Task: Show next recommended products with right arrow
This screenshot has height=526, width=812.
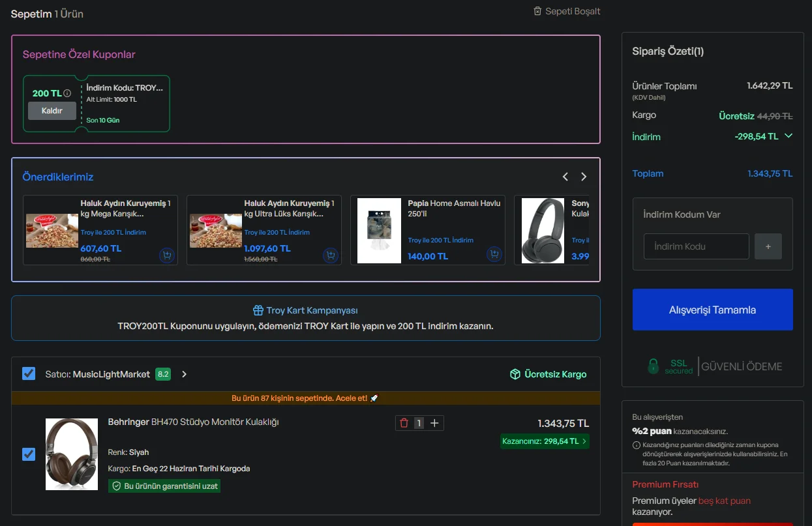Action: click(584, 177)
